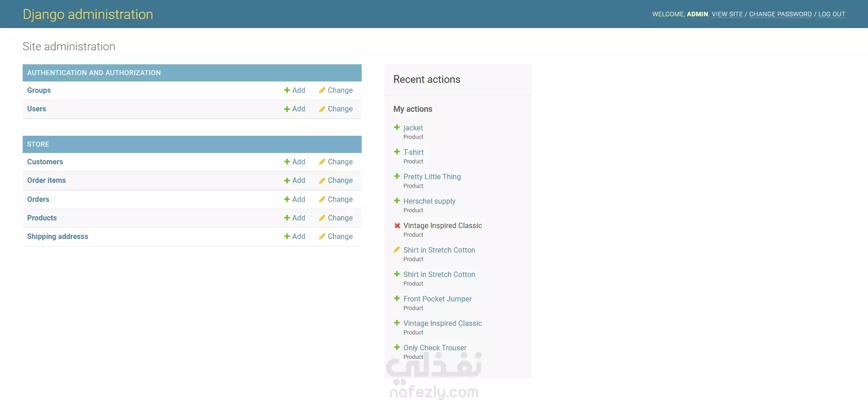Click the My actions heading
Image resolution: width=868 pixels, height=401 pixels.
(x=413, y=109)
